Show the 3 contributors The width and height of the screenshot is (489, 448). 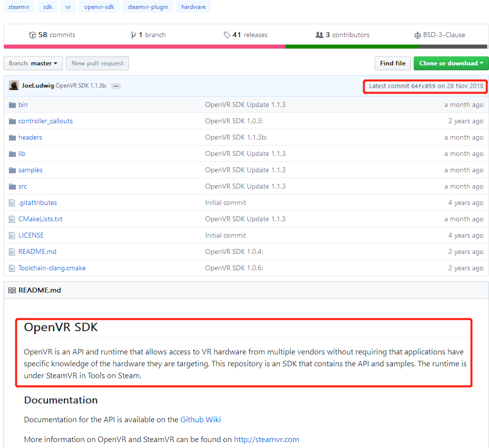[342, 35]
